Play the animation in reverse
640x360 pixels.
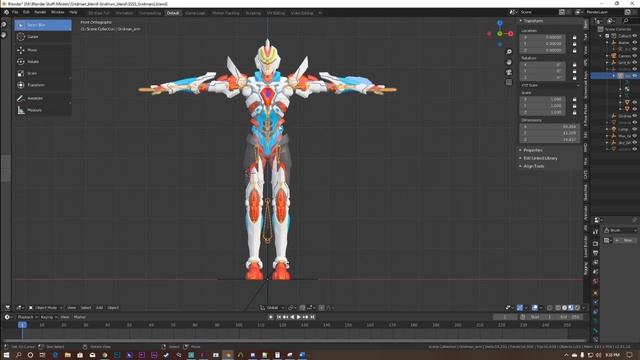(292, 317)
